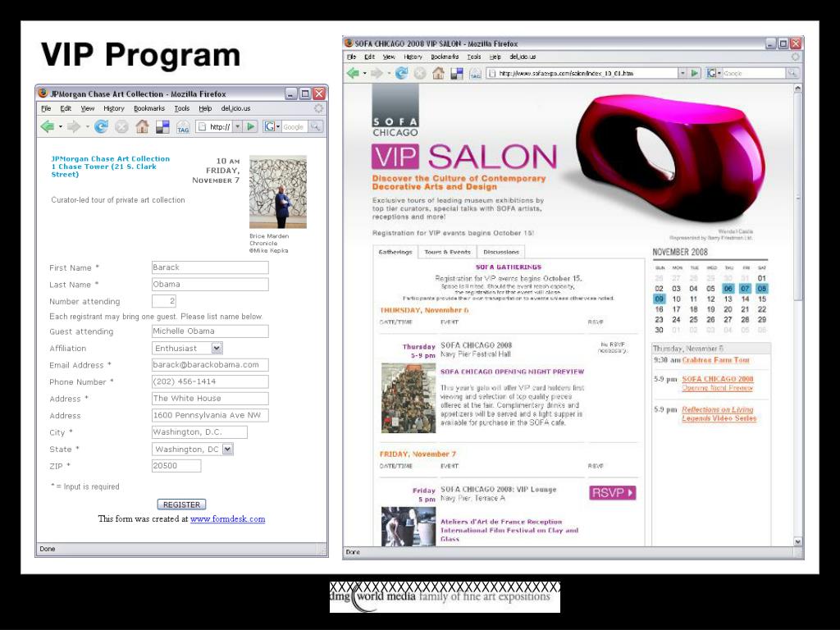Open State dropdown showing Washington, DC

228,449
